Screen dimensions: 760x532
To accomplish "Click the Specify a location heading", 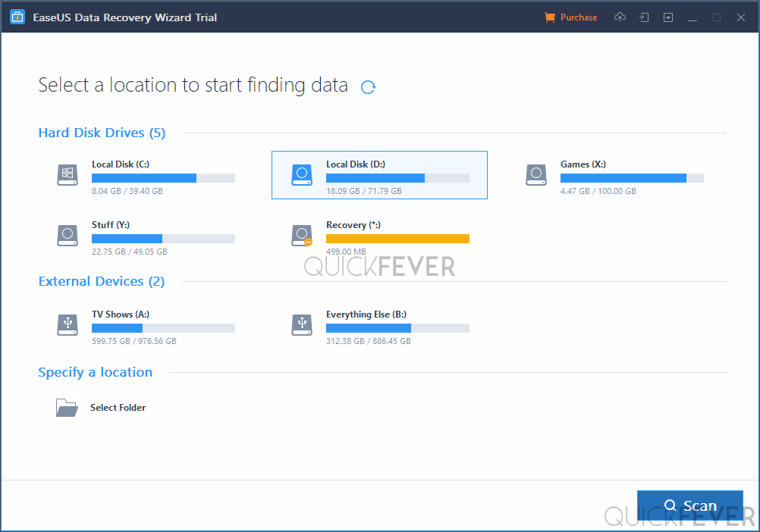I will [x=96, y=372].
